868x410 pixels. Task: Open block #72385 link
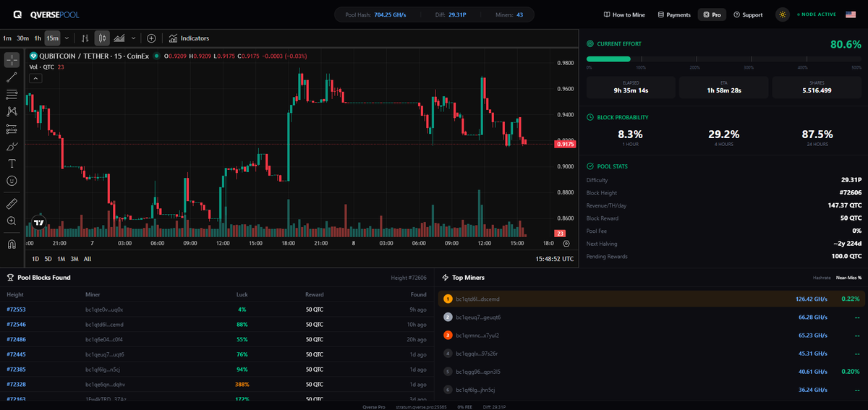17,370
